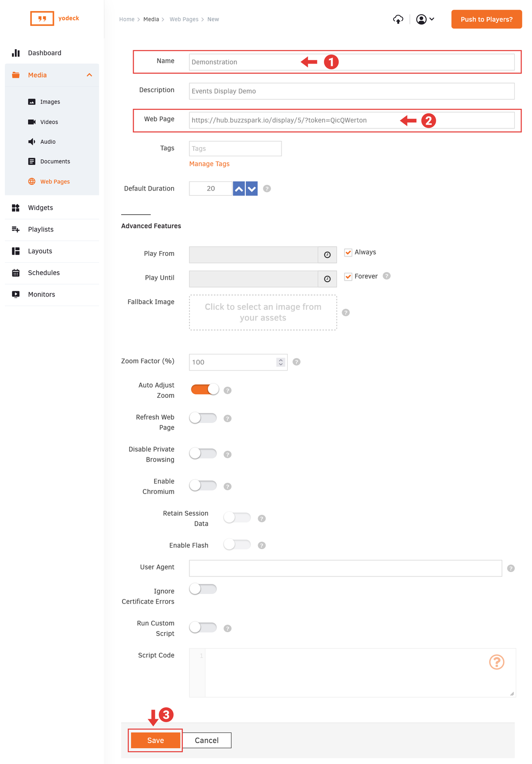Viewport: 532px width, 764px height.
Task: Click the Zoom Factor help icon
Action: 296,362
